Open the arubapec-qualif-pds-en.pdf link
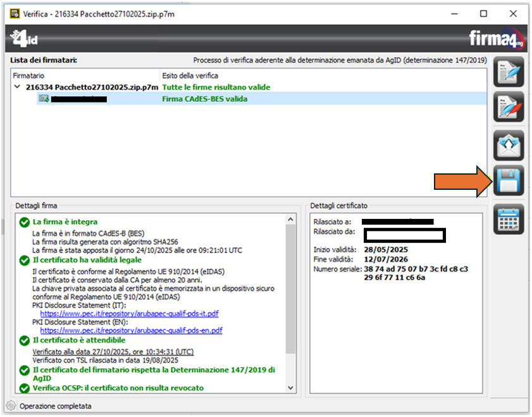 coord(131,330)
